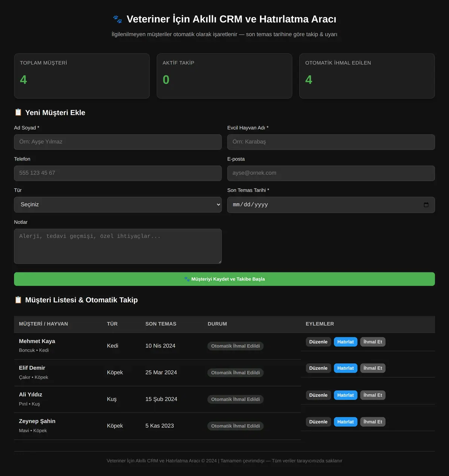This screenshot has height=476, width=449.
Task: Click the date 25 Mar 2024
Action: coord(161,372)
